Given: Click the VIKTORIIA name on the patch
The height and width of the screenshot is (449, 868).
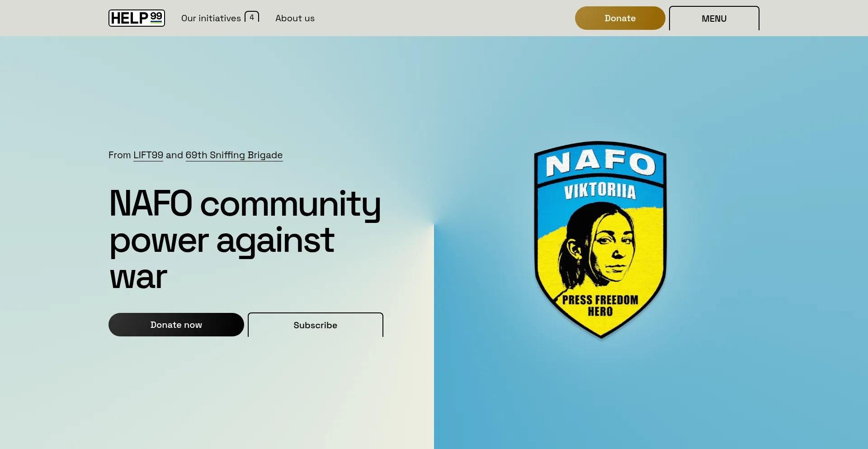Looking at the screenshot, I should 600,191.
